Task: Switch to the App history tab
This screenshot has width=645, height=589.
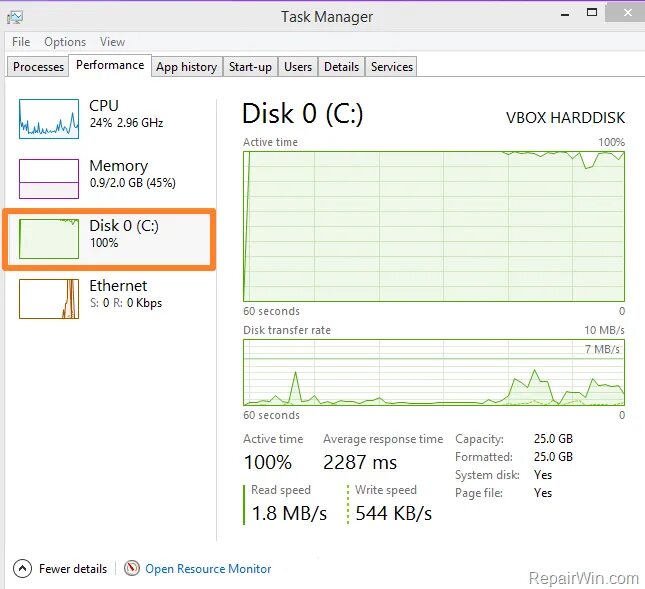Action: tap(186, 67)
